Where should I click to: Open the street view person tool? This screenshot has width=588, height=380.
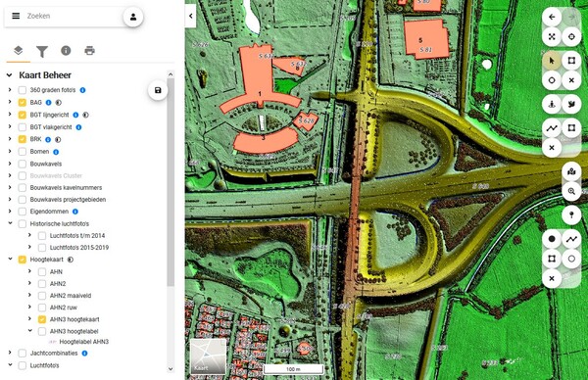coord(552,104)
